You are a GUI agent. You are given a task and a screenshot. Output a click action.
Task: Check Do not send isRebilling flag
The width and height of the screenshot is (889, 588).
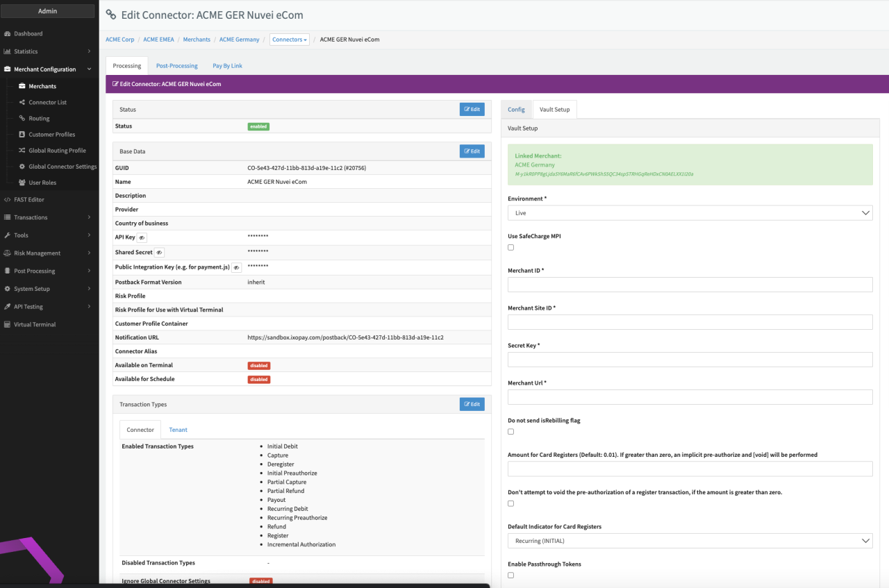tap(511, 432)
